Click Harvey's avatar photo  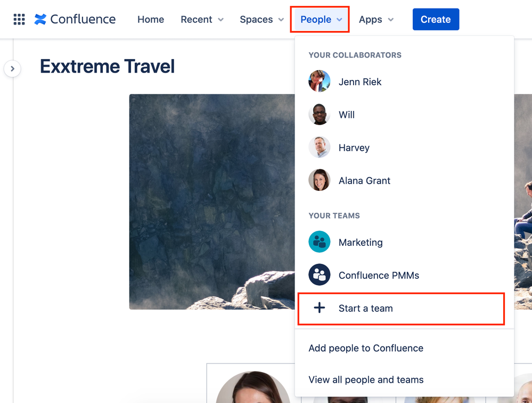coord(320,147)
